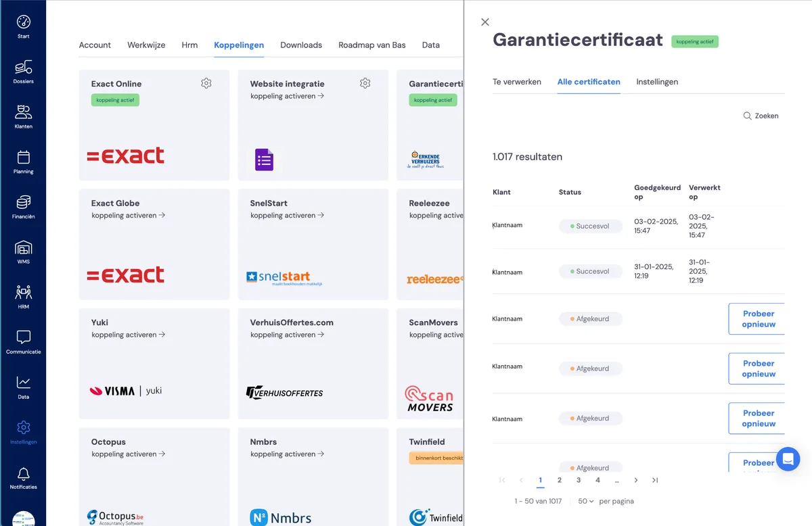Click the Twinfield 'binnenkort beschikbaar' badge
The image size is (812, 526).
[436, 458]
